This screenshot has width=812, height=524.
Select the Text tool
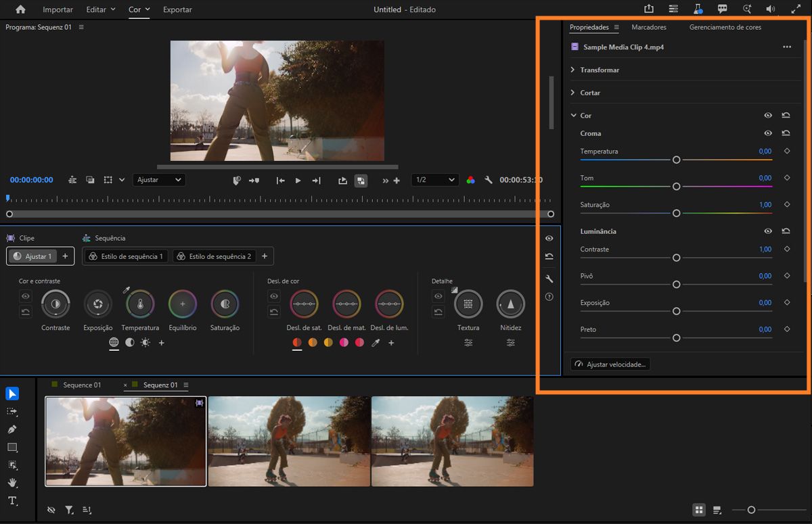12,501
